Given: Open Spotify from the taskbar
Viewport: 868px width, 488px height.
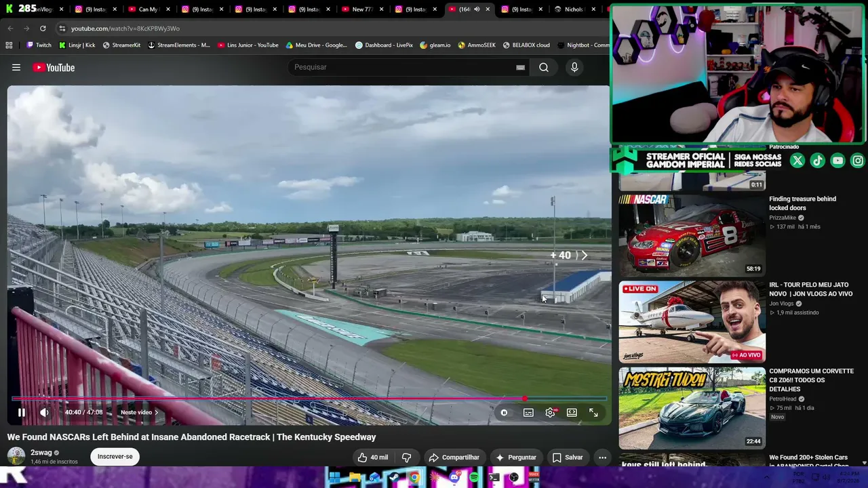Looking at the screenshot, I should 474,478.
